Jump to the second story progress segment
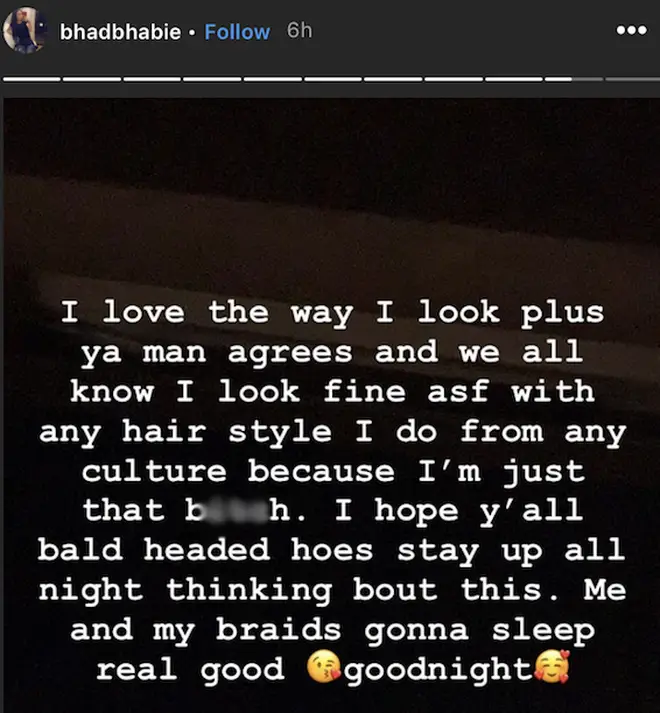660x713 pixels. tap(91, 79)
